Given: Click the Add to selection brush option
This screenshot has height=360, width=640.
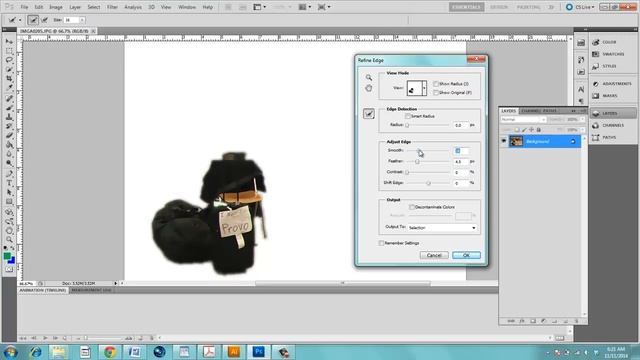Looking at the screenshot, I should [x=33, y=20].
